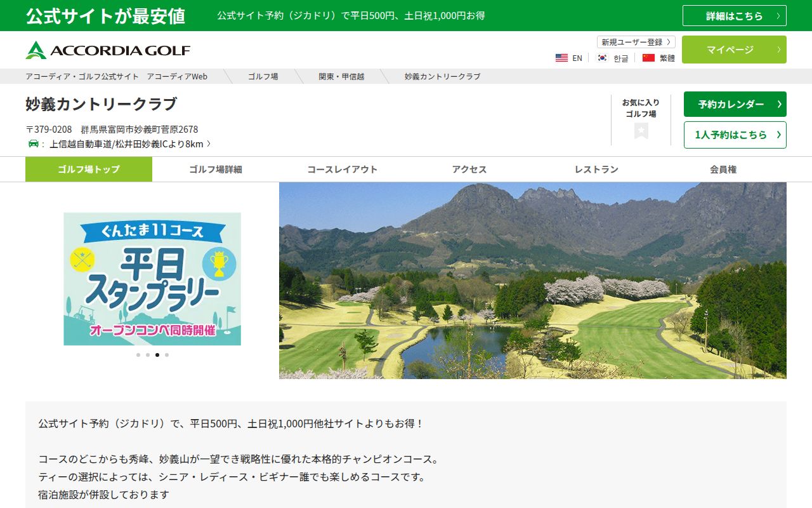Click the Accordia Golf logo
This screenshot has width=812, height=508.
point(108,50)
